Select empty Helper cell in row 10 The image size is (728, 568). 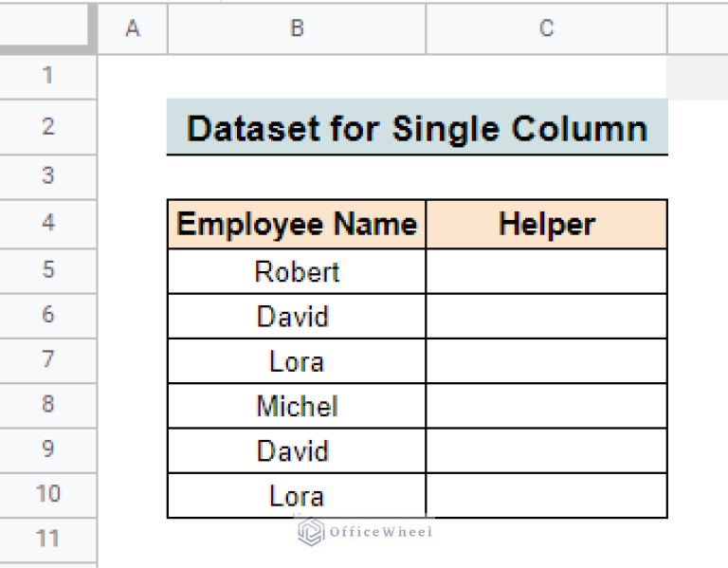point(546,496)
